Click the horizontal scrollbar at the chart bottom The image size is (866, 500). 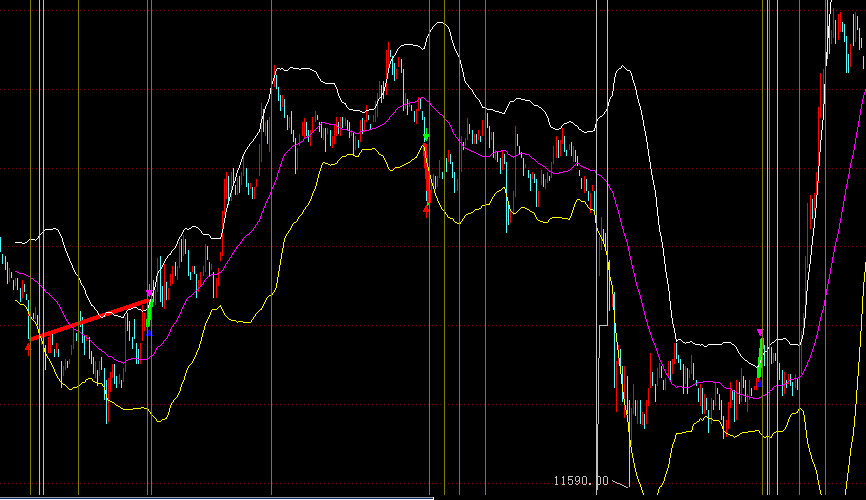[216, 498]
